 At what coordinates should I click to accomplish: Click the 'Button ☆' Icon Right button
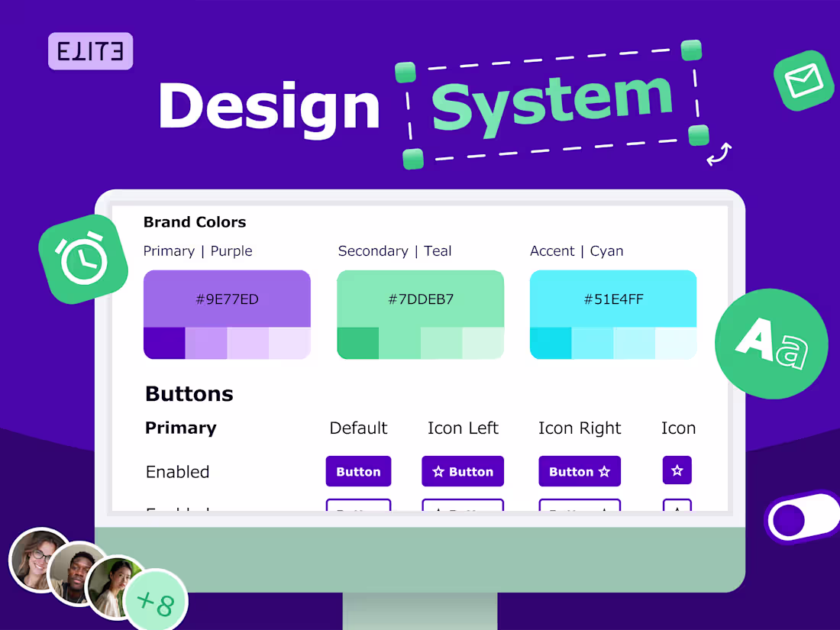coord(580,471)
